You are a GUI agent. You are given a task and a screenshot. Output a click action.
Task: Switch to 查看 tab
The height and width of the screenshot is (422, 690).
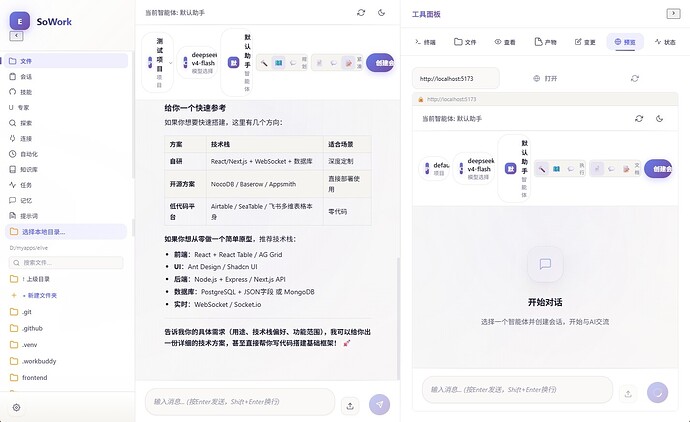[505, 42]
